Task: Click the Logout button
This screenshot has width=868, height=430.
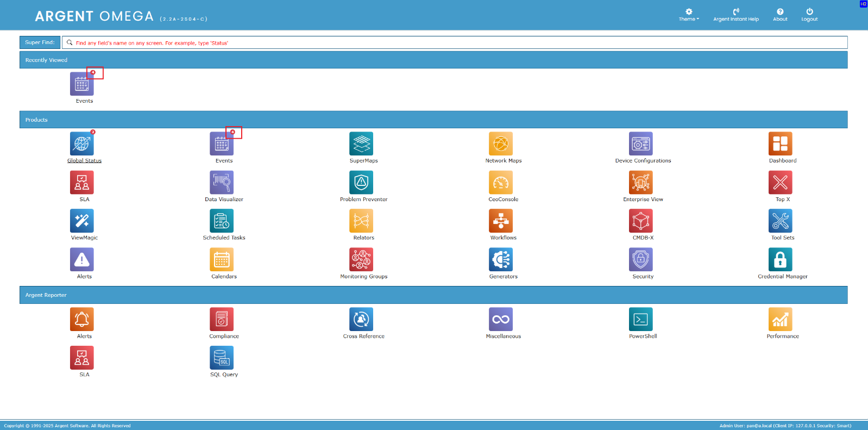Action: [809, 15]
